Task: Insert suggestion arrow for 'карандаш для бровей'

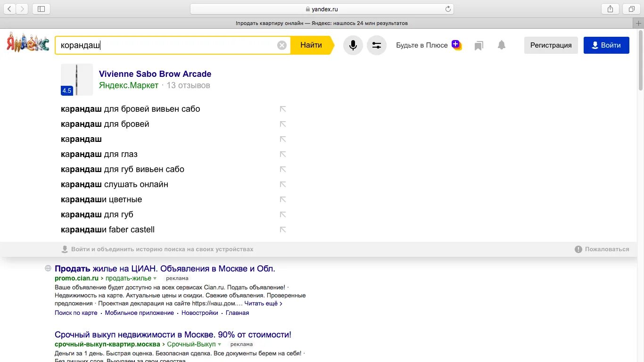Action: pyautogui.click(x=283, y=124)
